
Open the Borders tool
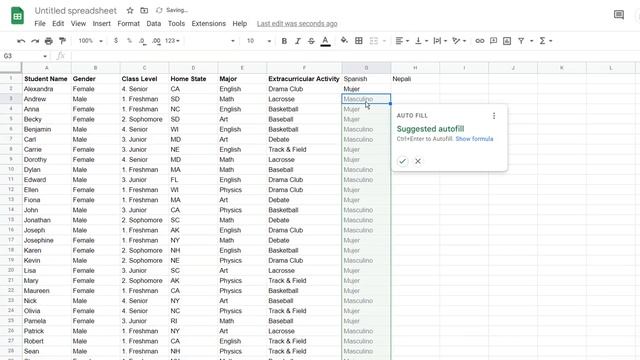point(359,41)
